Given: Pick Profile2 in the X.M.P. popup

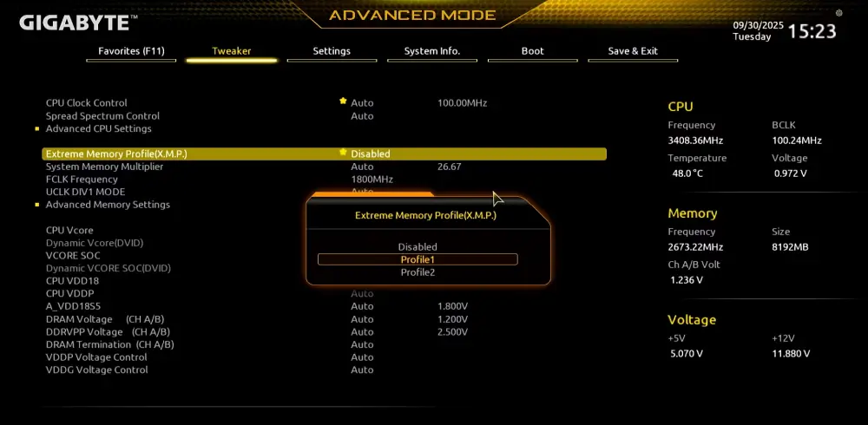Looking at the screenshot, I should 418,272.
